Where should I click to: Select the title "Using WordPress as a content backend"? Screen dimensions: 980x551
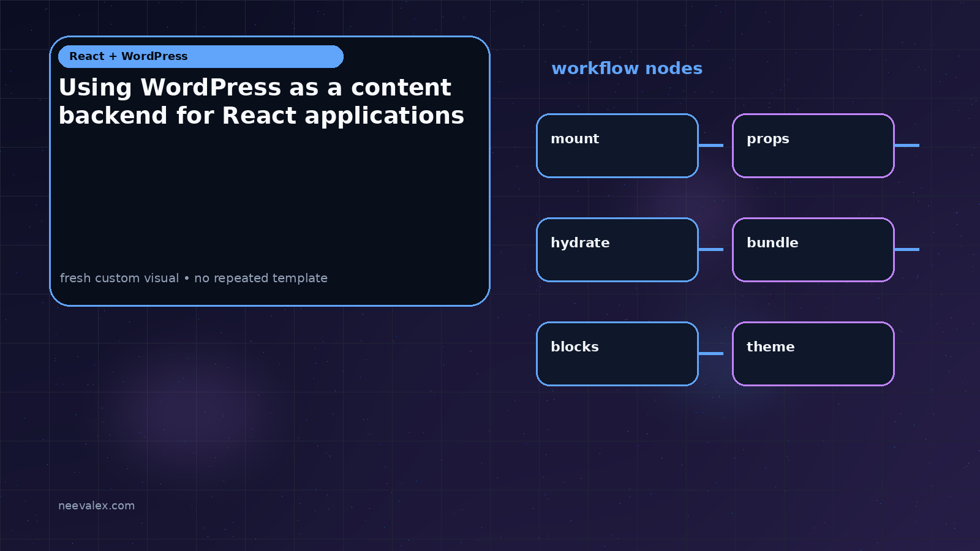click(x=262, y=101)
